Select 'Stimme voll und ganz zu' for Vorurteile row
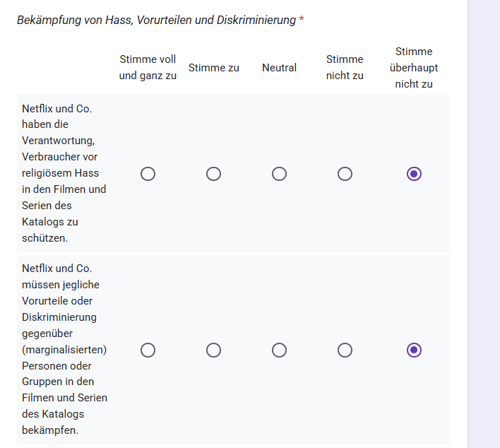 point(148,350)
